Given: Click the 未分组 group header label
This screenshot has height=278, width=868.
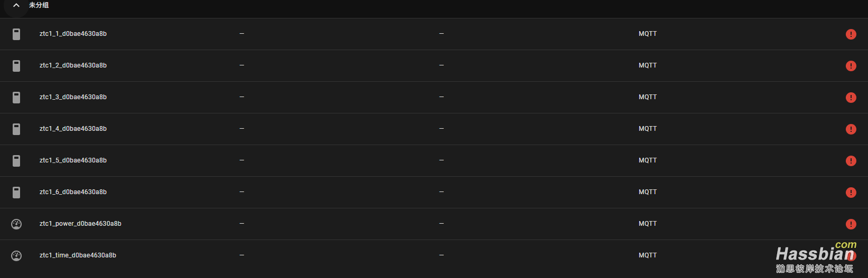Looking at the screenshot, I should pos(39,5).
